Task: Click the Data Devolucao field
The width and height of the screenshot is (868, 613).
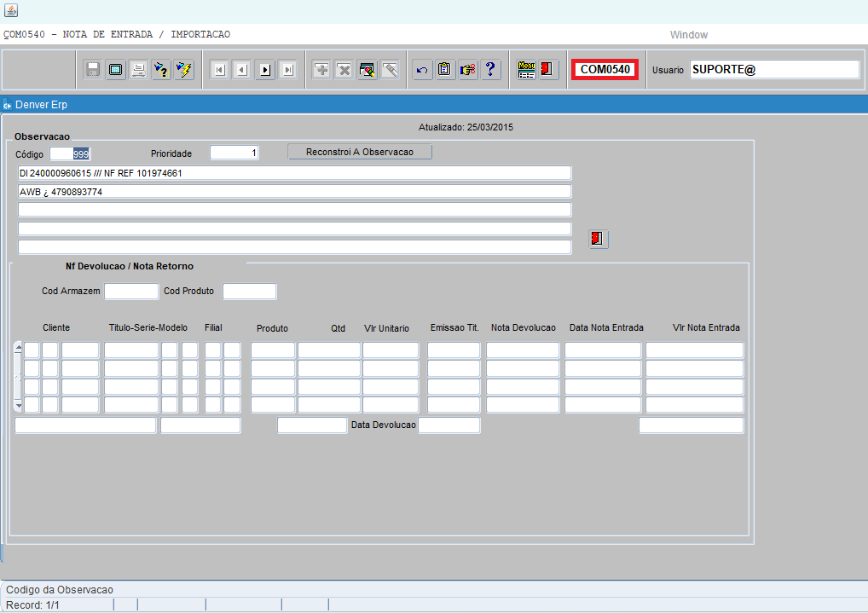Action: [x=449, y=425]
